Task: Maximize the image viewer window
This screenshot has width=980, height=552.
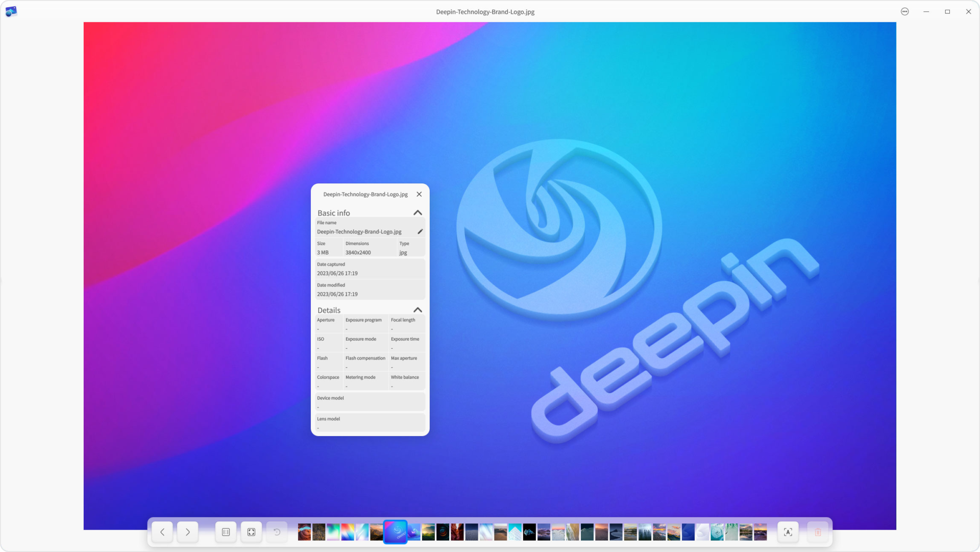Action: 947,11
